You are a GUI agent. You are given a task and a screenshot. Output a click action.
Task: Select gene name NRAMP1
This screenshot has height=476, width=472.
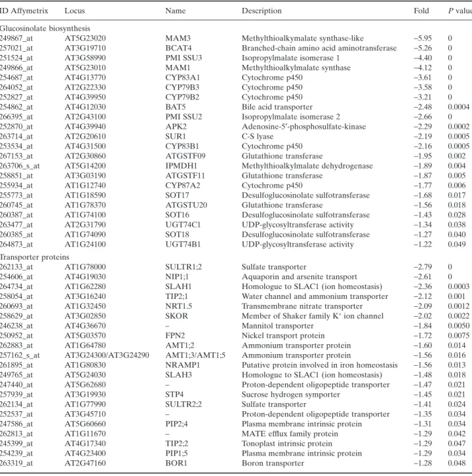(x=183, y=365)
